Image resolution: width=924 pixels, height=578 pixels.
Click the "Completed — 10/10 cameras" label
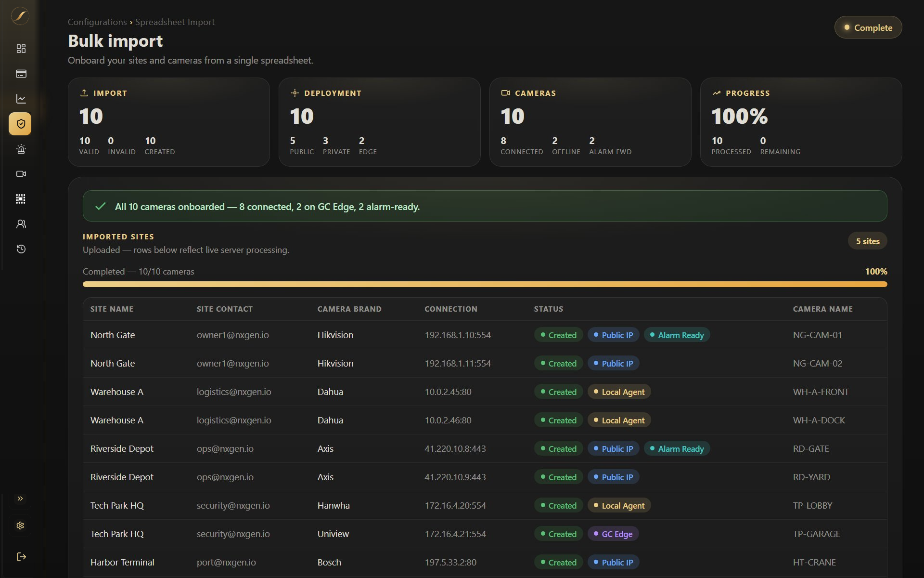[x=139, y=272]
